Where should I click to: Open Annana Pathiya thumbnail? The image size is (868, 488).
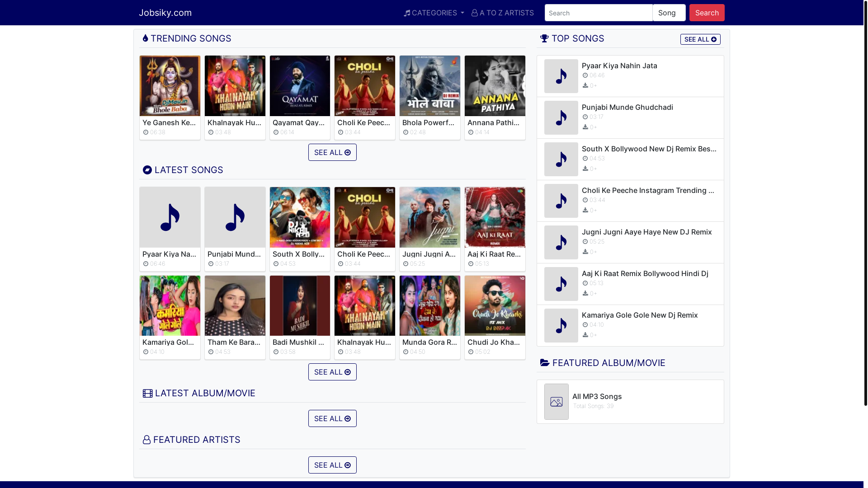point(495,86)
